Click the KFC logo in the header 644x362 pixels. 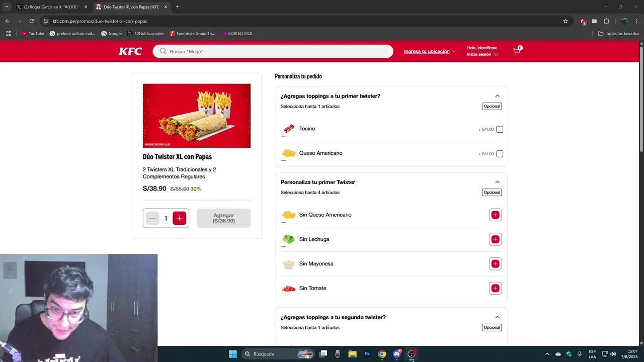(130, 51)
